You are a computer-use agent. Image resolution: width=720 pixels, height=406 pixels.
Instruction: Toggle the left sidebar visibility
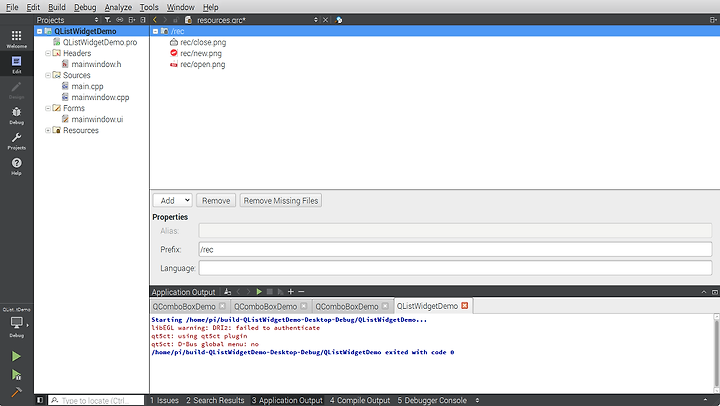[x=40, y=400]
